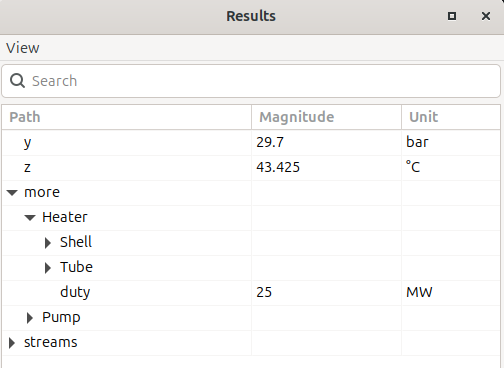
Task: Click the magnitude value 43.425
Action: (x=278, y=167)
